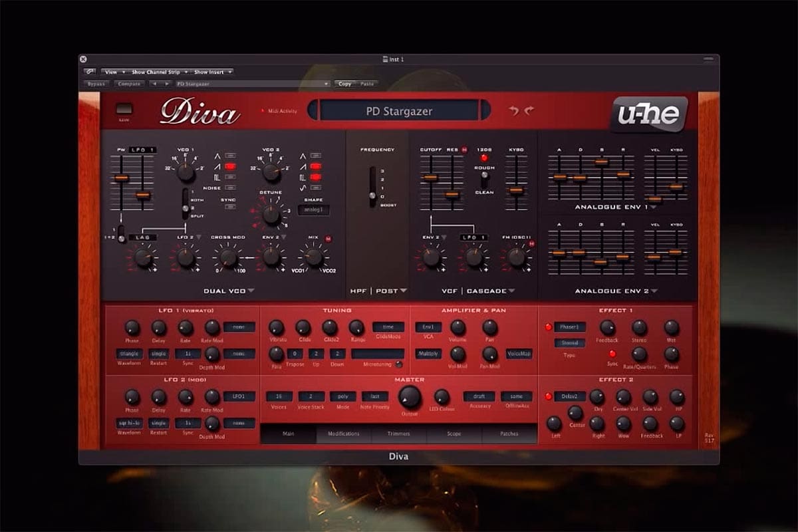The width and height of the screenshot is (798, 532).
Task: Click the u-he logo badge
Action: 649,114
